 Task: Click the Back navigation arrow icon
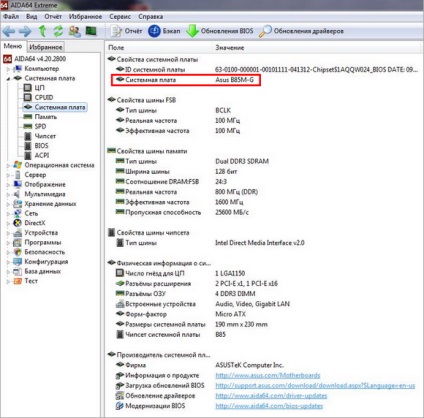point(9,31)
